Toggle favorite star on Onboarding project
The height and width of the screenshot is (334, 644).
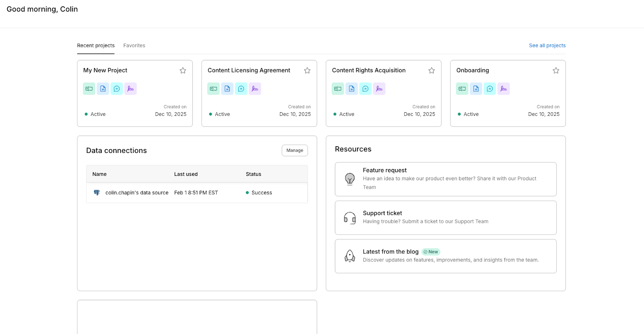[x=556, y=70]
